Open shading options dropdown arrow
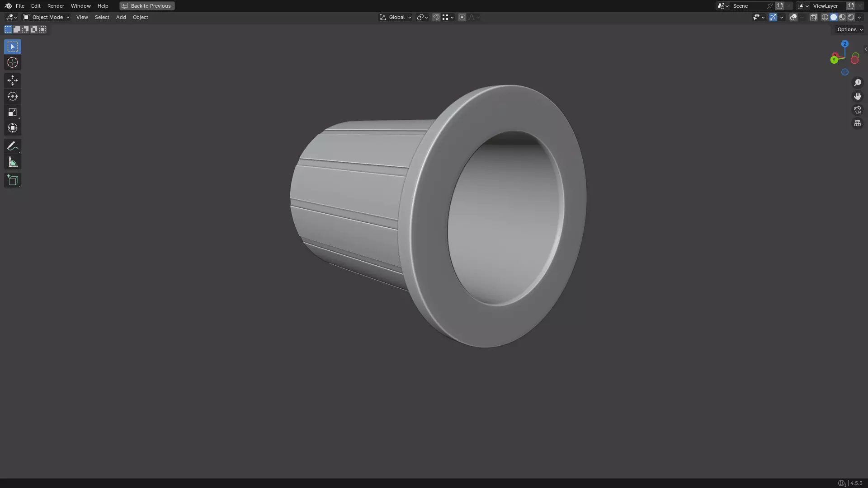The width and height of the screenshot is (868, 488). [859, 17]
